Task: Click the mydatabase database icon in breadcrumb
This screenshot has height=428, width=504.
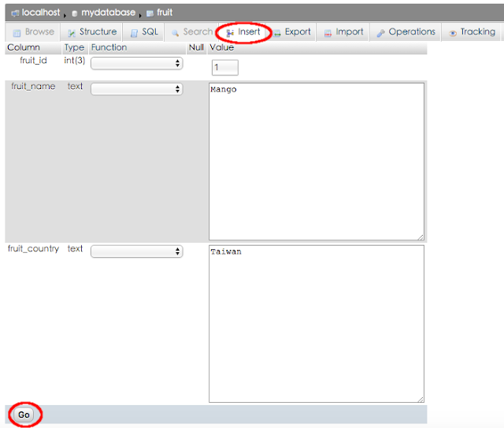Action: click(75, 13)
